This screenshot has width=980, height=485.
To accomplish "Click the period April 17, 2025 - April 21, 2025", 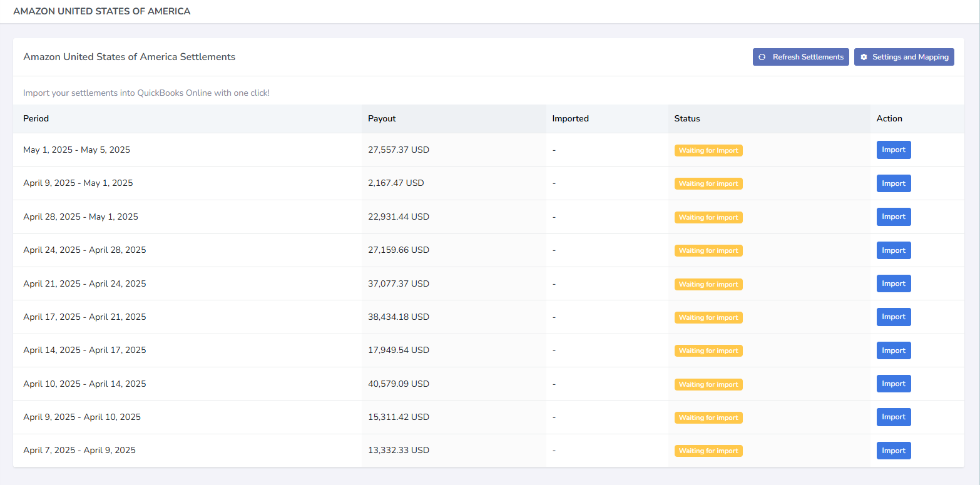I will pos(84,317).
